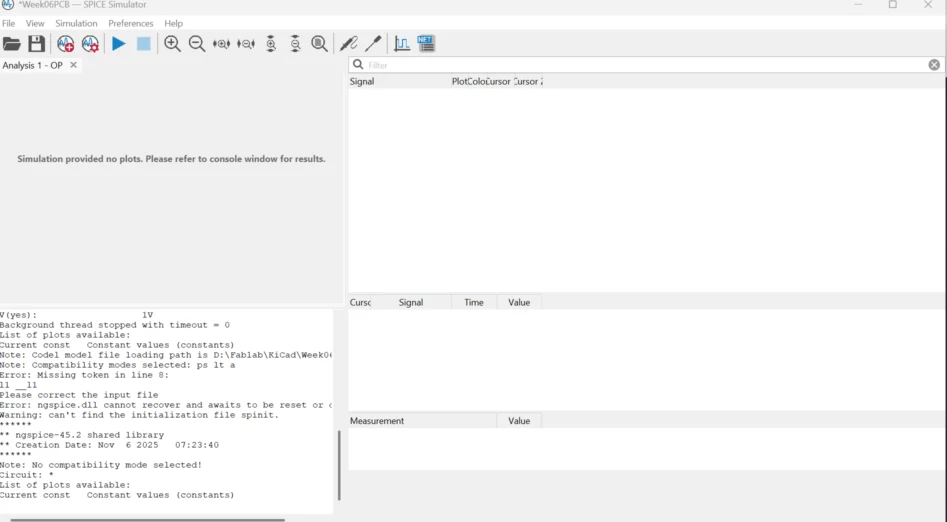The image size is (947, 522).
Task: Click the Color column header
Action: pyautogui.click(x=477, y=82)
